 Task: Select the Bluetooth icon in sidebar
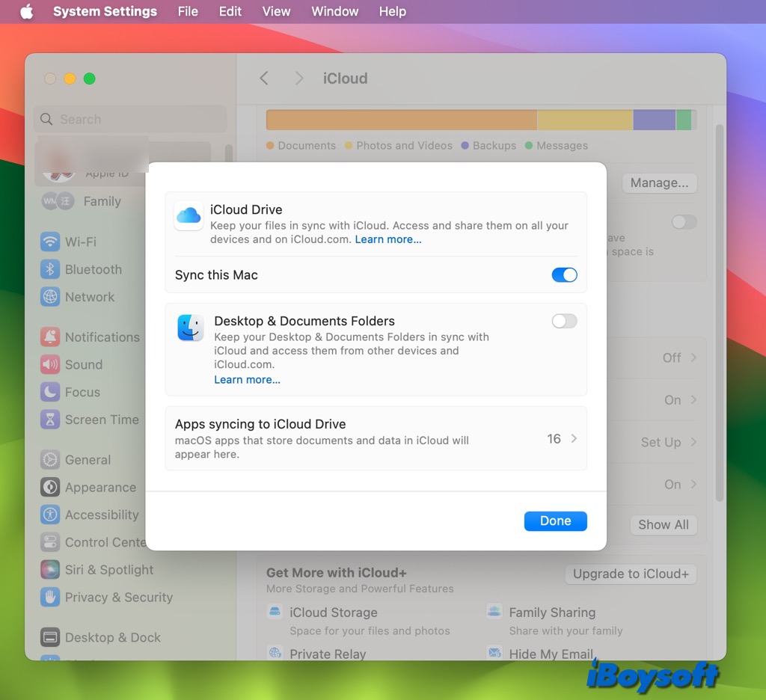click(x=50, y=269)
